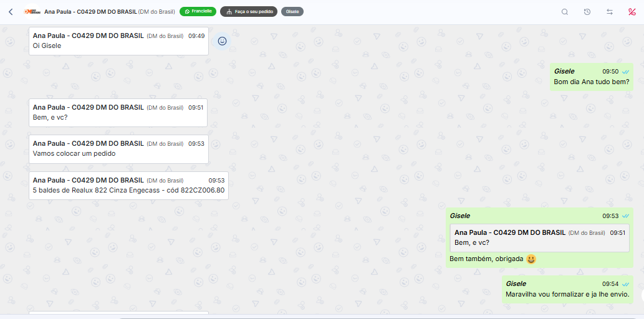Open conversation history clock icon

pos(587,12)
